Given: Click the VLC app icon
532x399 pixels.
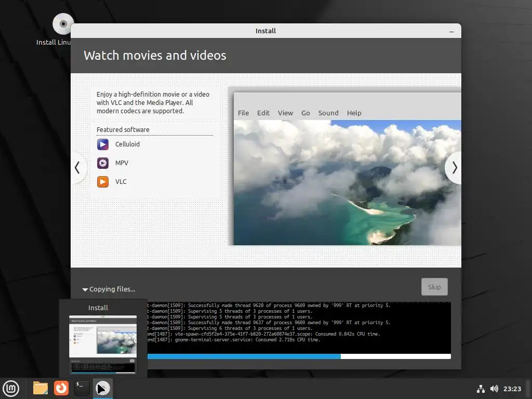Looking at the screenshot, I should point(103,182).
